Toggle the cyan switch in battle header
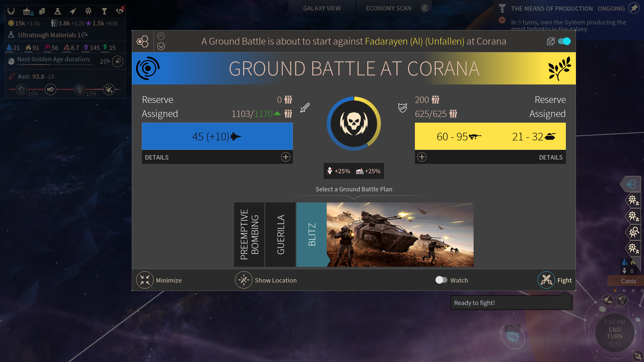This screenshot has width=644, height=362. click(x=564, y=41)
